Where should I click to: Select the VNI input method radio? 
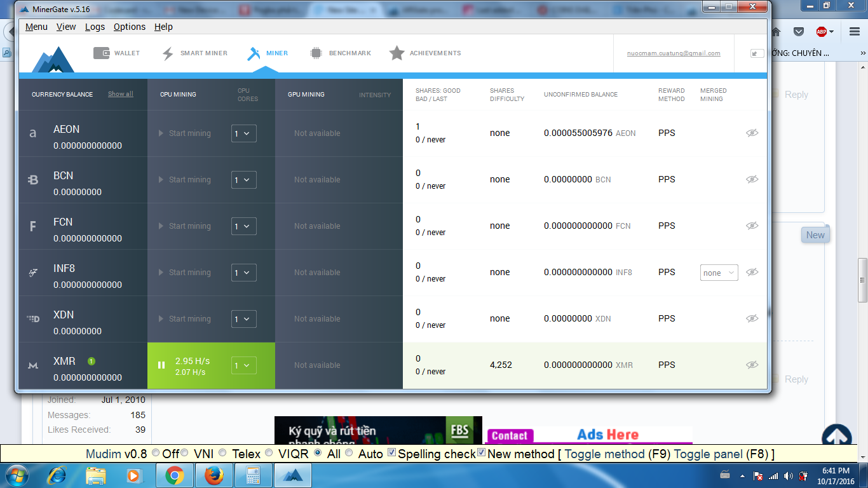pos(185,453)
